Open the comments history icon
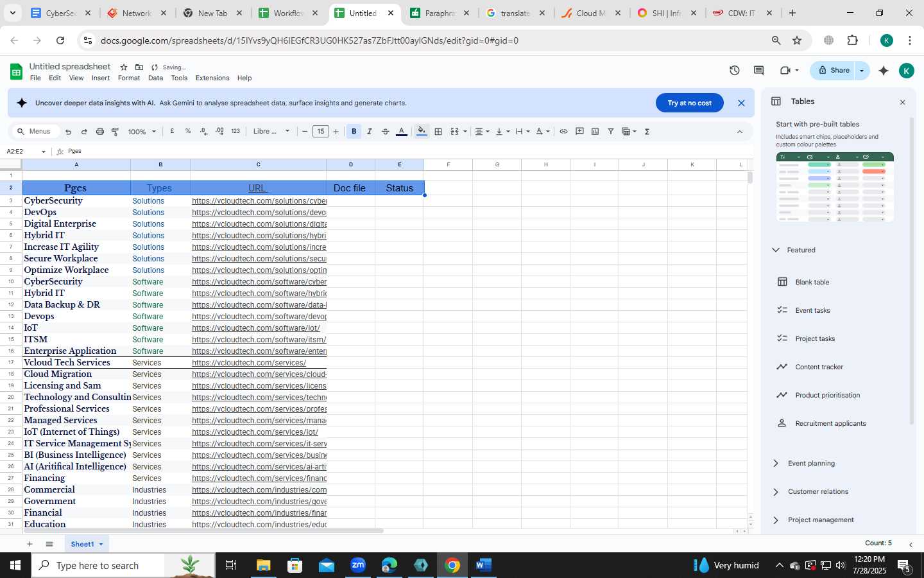This screenshot has width=924, height=578. (x=758, y=71)
